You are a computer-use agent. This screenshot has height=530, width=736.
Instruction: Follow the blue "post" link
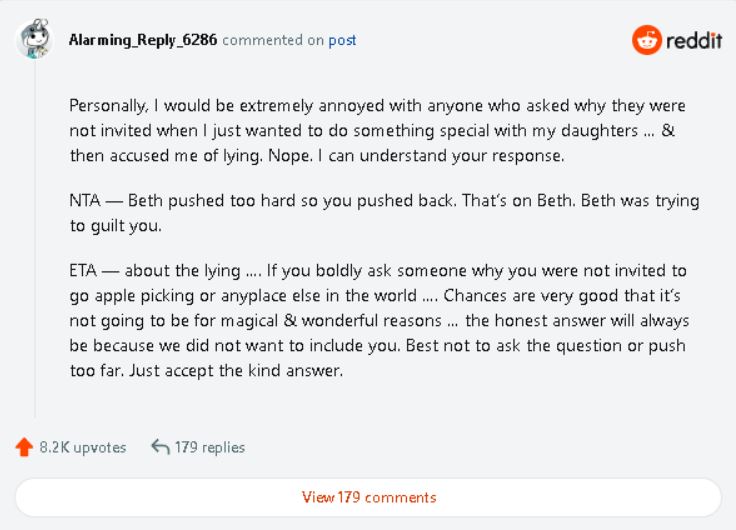click(x=342, y=40)
